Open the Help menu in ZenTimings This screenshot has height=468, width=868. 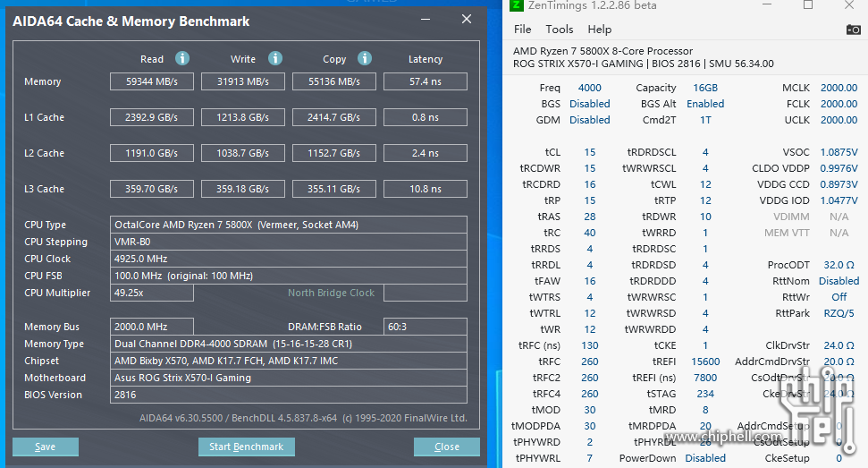click(600, 30)
